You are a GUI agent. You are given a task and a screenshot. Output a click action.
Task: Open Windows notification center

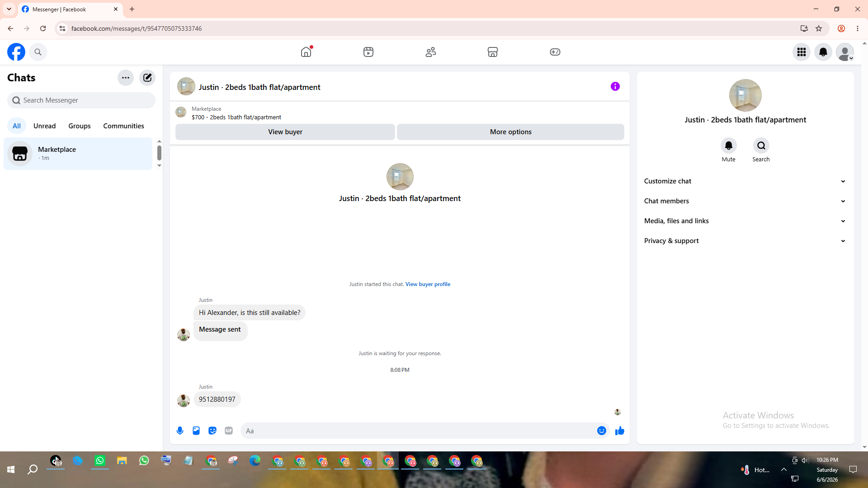[853, 469]
